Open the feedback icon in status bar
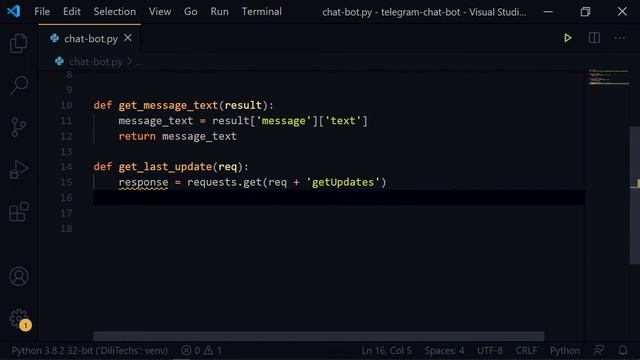Image resolution: width=640 pixels, height=360 pixels. coord(599,350)
